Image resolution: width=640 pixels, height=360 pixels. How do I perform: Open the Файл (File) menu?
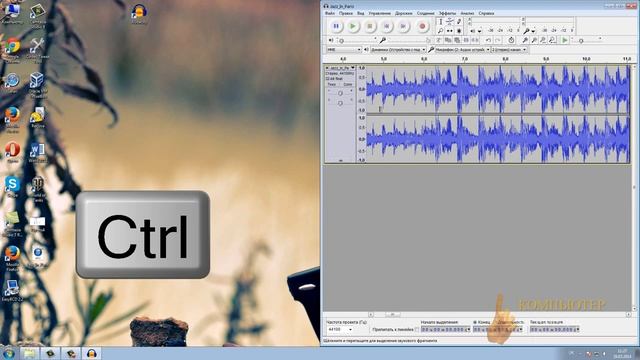(x=330, y=13)
